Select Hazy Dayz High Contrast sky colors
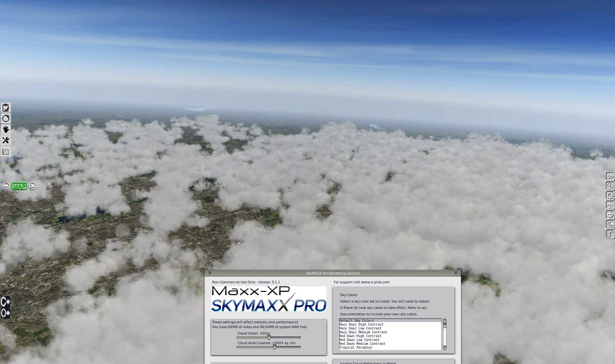Viewport: 615px width, 364px height. tap(361, 325)
